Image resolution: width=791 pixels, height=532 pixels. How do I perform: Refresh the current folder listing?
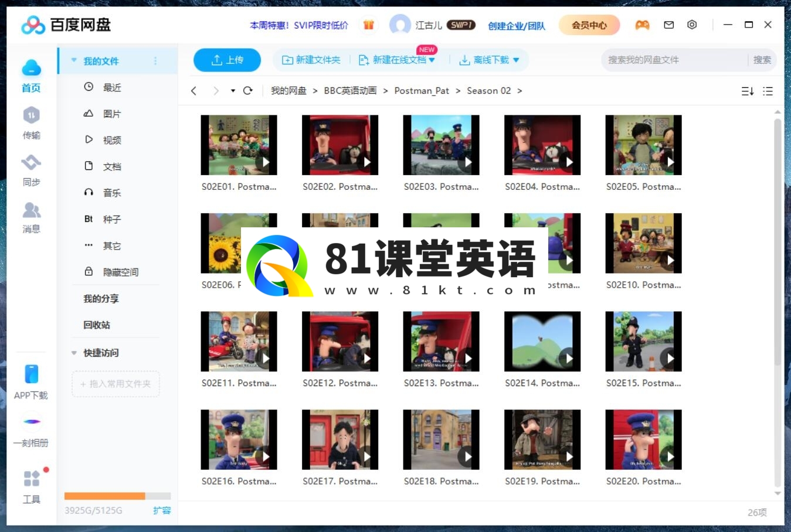pyautogui.click(x=247, y=91)
